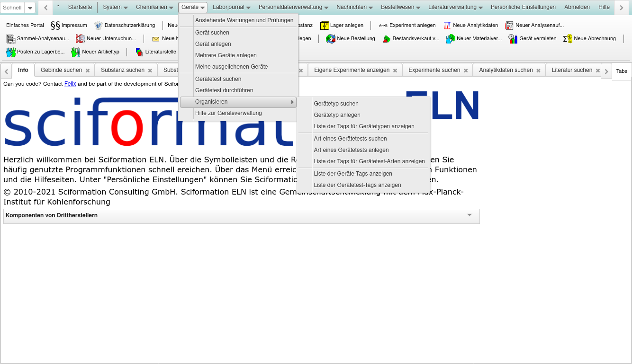The height and width of the screenshot is (364, 632).
Task: Switch to the Experimente suchen tab
Action: pyautogui.click(x=434, y=70)
